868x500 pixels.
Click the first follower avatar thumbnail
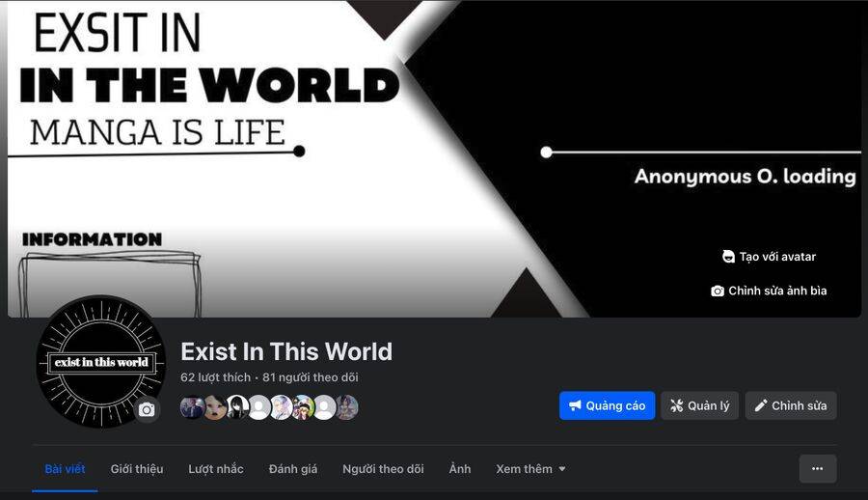click(192, 407)
